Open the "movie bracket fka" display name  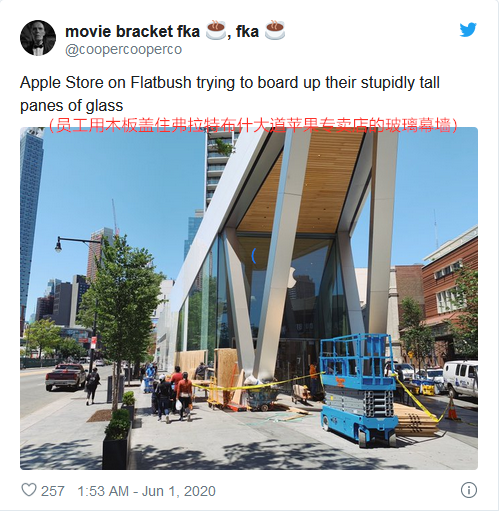[132, 31]
